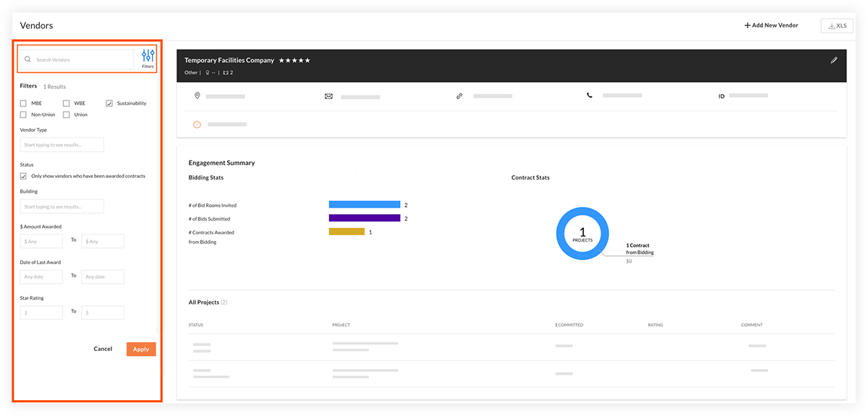The height and width of the screenshot is (416, 868).
Task: Click the phone icon
Action: click(590, 95)
